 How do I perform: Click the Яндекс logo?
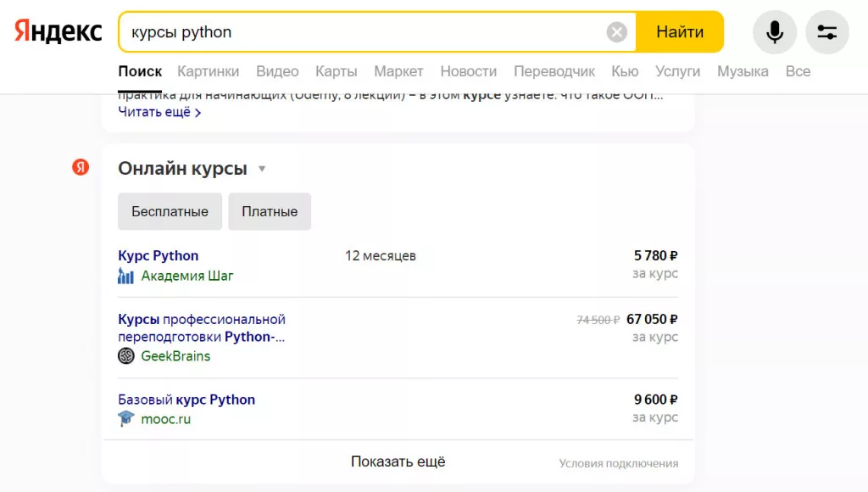pyautogui.click(x=58, y=31)
